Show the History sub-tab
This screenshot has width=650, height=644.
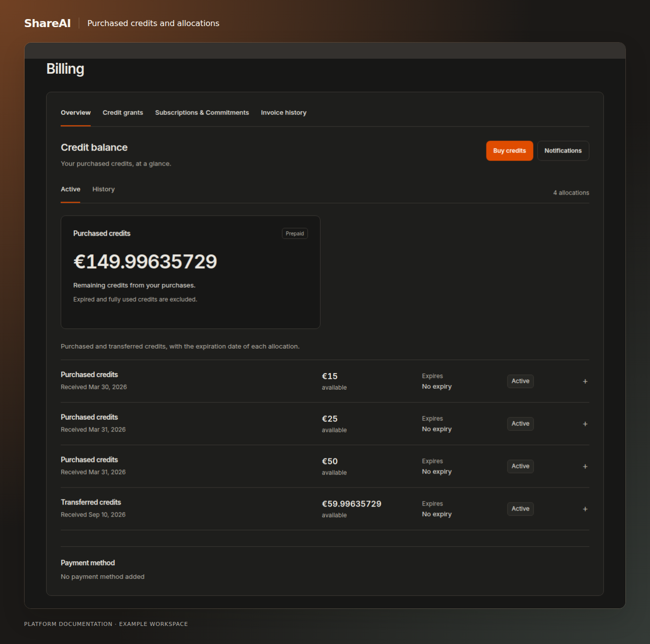click(103, 190)
